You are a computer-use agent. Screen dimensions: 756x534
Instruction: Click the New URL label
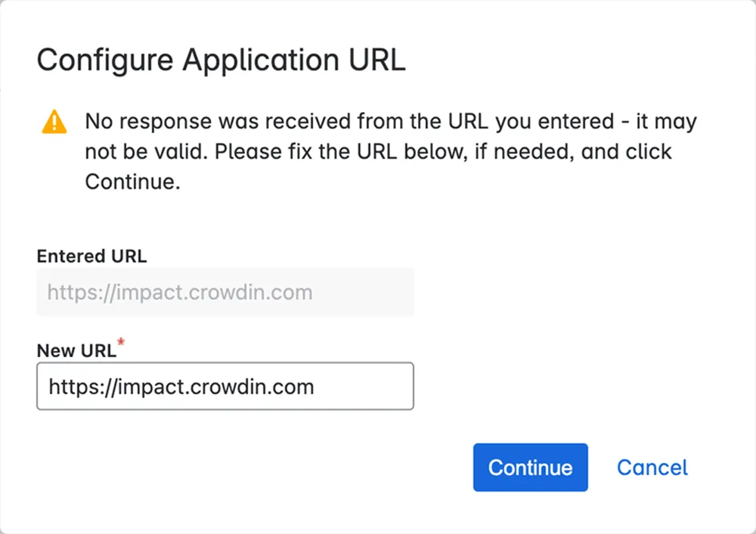pyautogui.click(x=76, y=350)
